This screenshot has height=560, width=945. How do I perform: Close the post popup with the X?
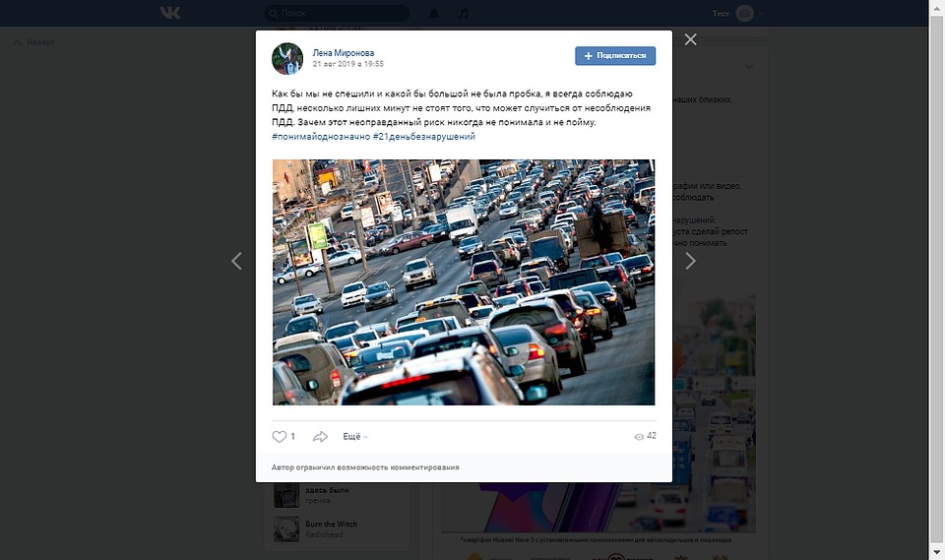tap(691, 39)
